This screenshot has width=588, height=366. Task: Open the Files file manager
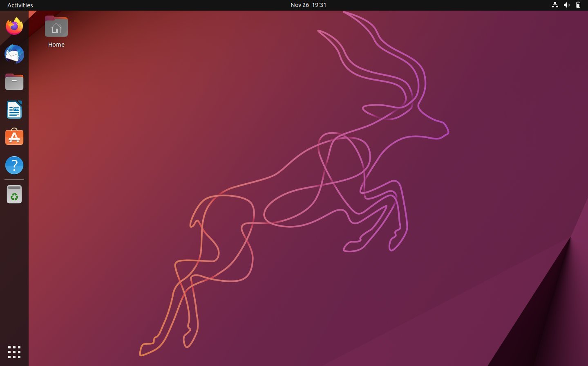(14, 82)
